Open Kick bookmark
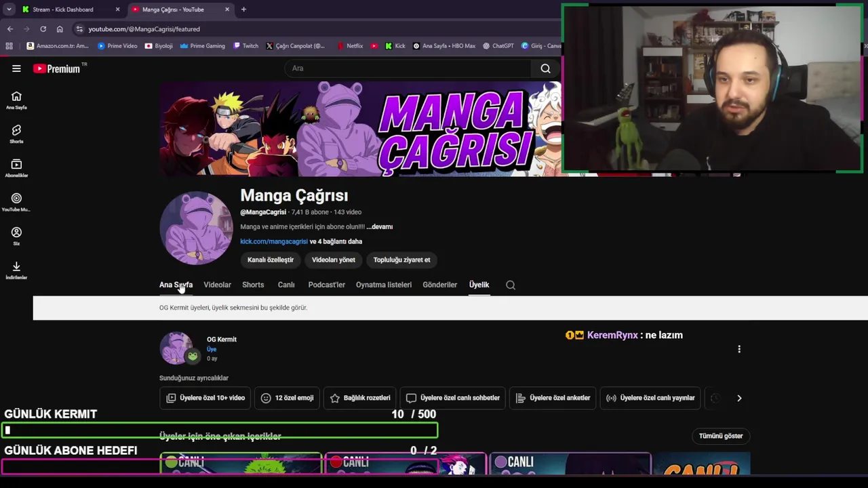Screen dimensions: 868x488 (x=395, y=46)
